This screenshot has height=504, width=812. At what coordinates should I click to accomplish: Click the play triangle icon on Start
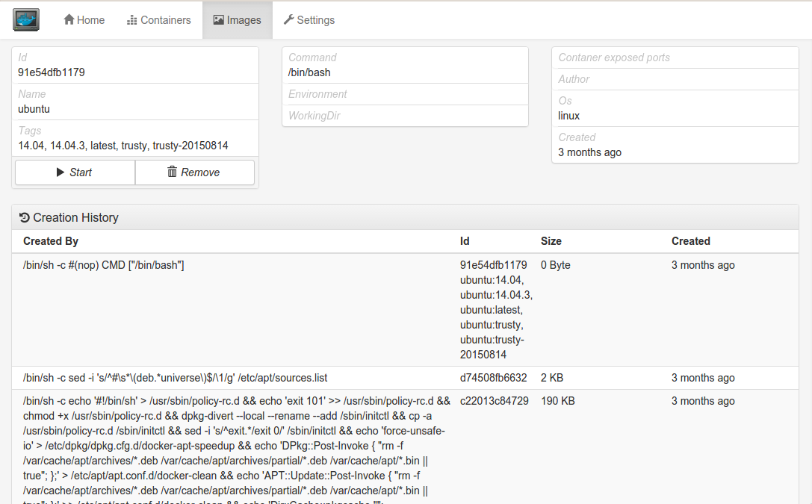coord(60,172)
